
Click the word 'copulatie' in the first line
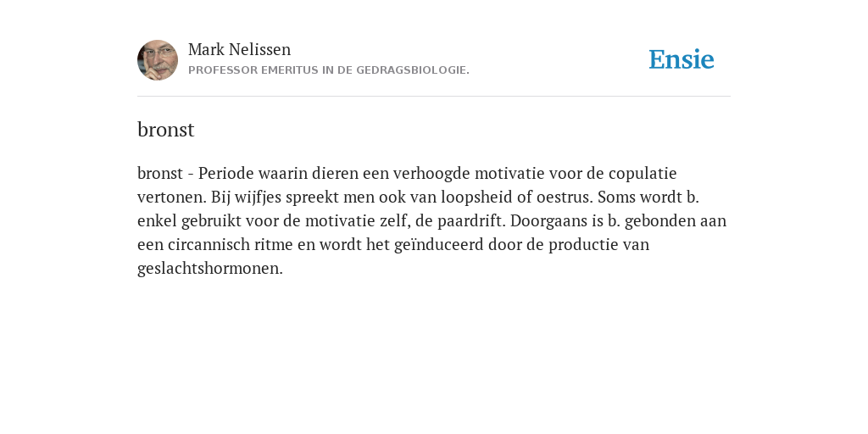point(643,175)
